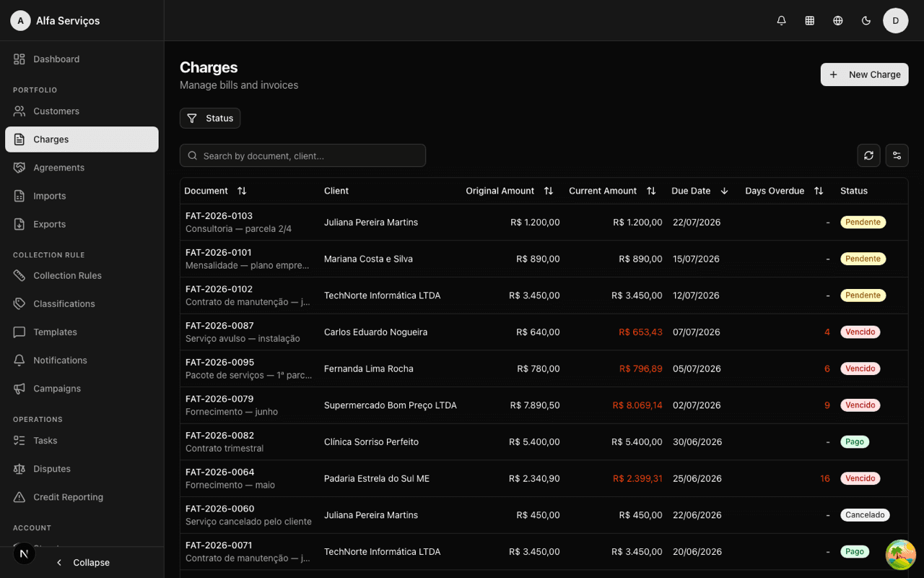The width and height of the screenshot is (924, 578).
Task: Click the Alfa Serviços logo avatar
Action: point(20,20)
